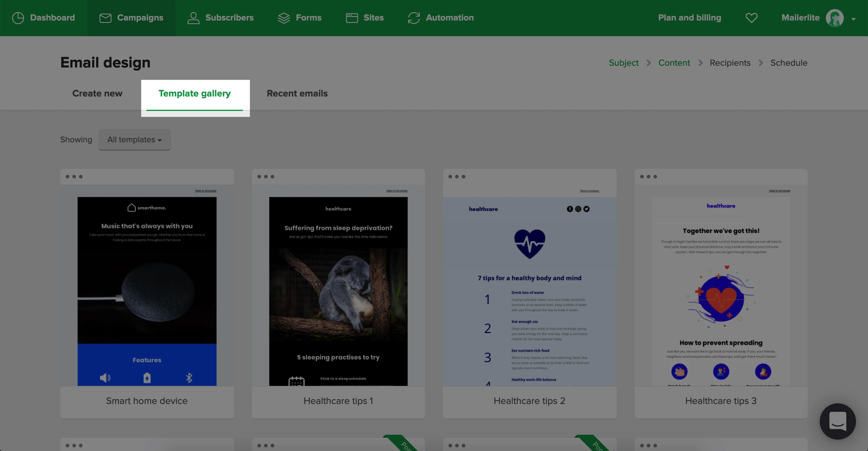Go to the Content breadcrumb step
868x451 pixels.
pos(674,63)
